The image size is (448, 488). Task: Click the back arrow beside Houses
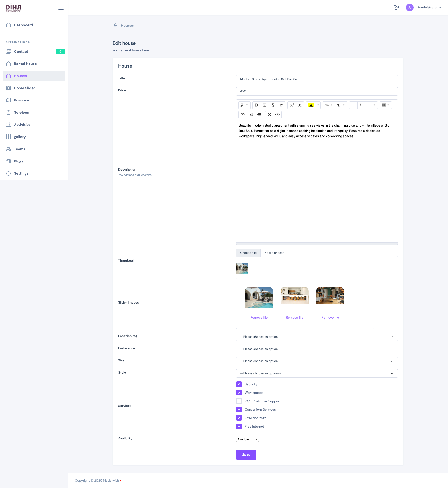(x=115, y=26)
